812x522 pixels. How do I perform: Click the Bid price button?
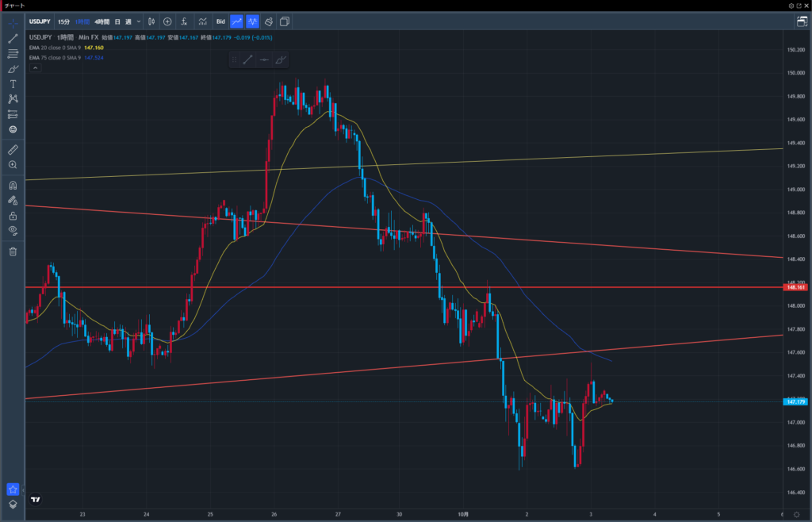click(220, 21)
